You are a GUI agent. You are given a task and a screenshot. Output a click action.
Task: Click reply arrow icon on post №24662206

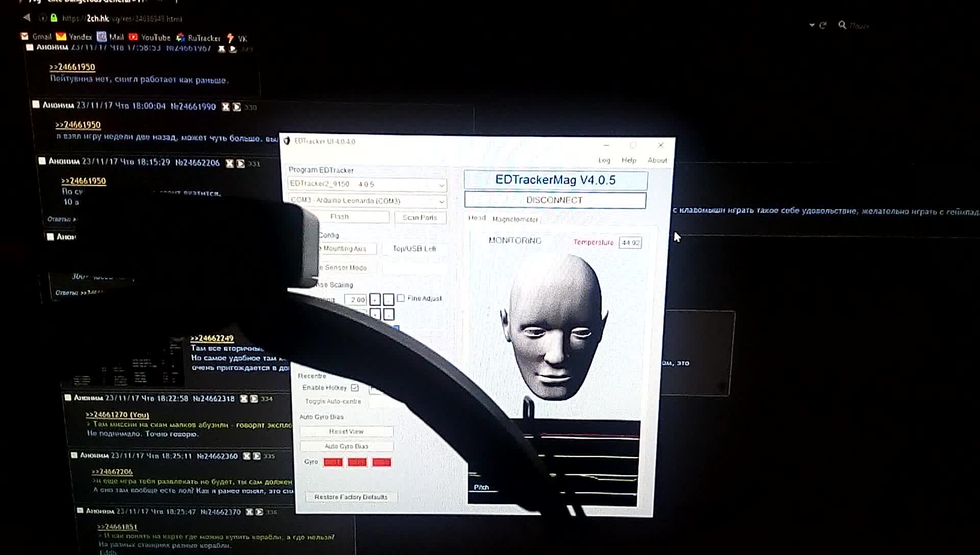pos(240,163)
